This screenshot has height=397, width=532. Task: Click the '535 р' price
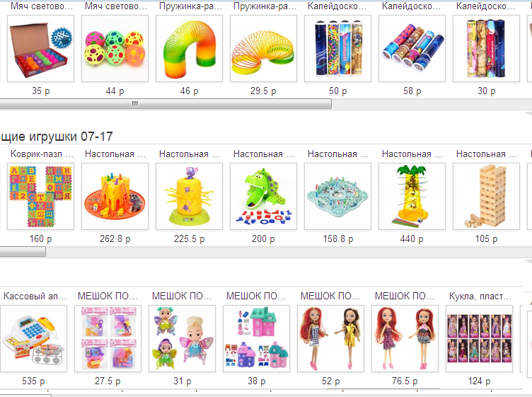coord(33,381)
